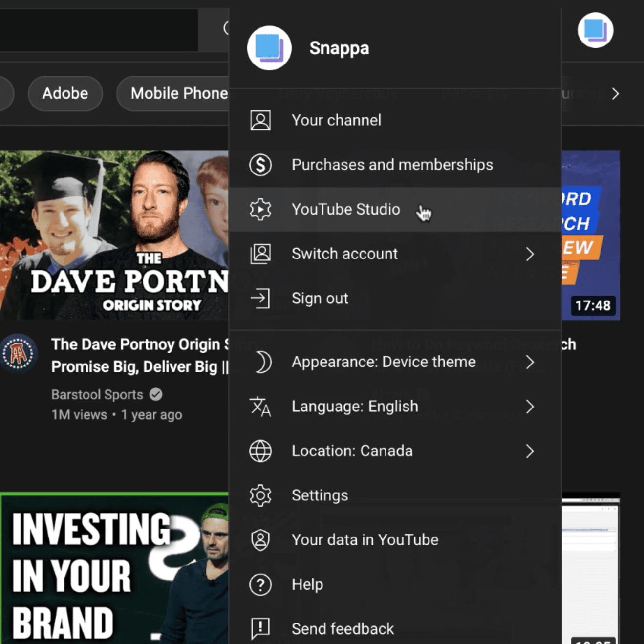Screen dimensions: 644x644
Task: Click the Language translate icon
Action: pos(260,407)
